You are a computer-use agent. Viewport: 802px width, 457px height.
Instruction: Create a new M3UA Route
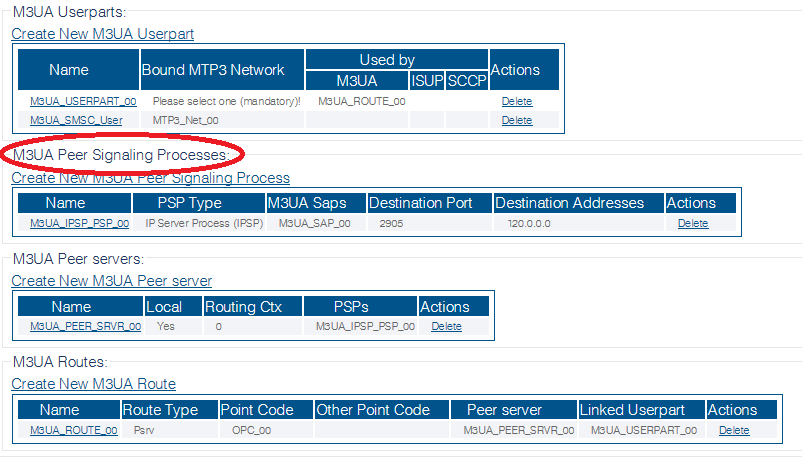(x=94, y=384)
